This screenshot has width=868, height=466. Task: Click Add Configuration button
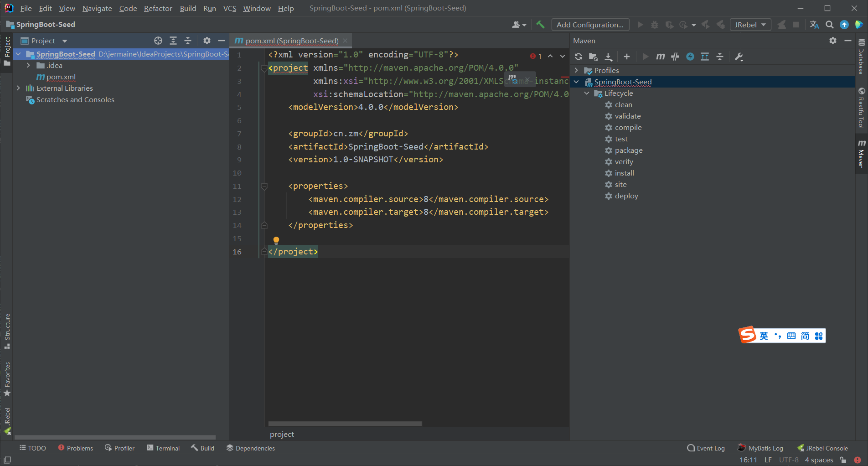pyautogui.click(x=590, y=25)
